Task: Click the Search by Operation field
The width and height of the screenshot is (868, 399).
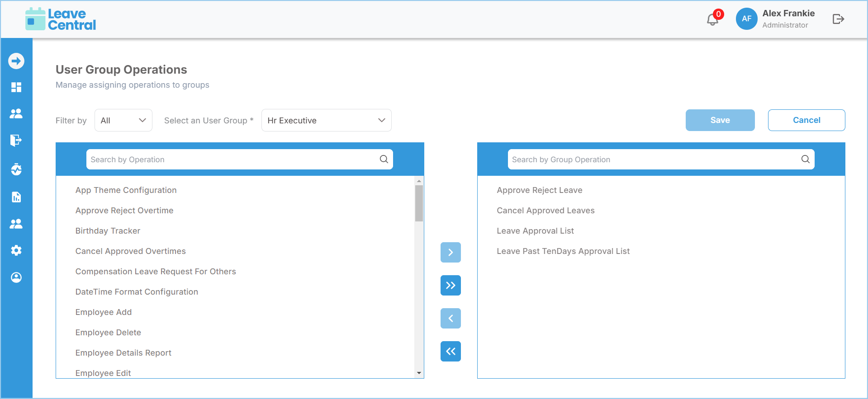Action: point(240,160)
